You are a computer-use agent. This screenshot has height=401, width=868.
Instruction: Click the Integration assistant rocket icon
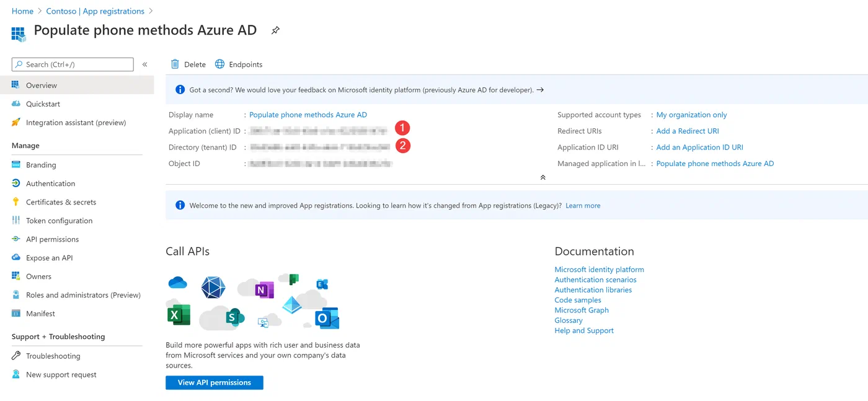coord(15,123)
